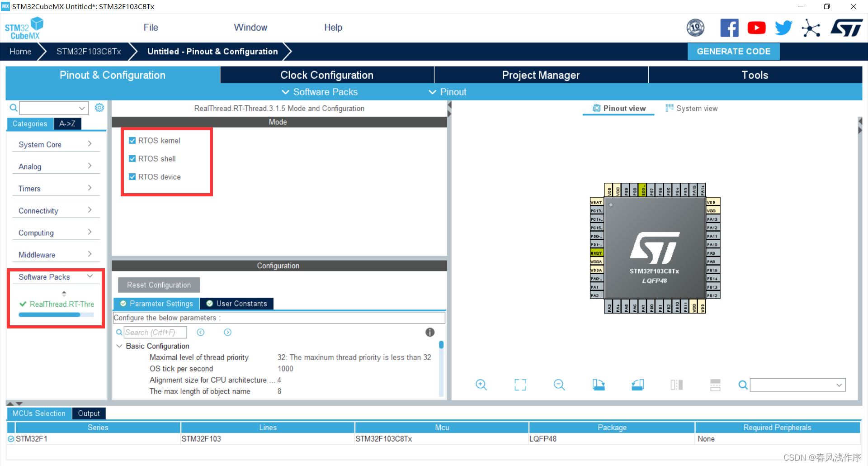
Task: Click the ST logo in top bar
Action: tap(847, 28)
